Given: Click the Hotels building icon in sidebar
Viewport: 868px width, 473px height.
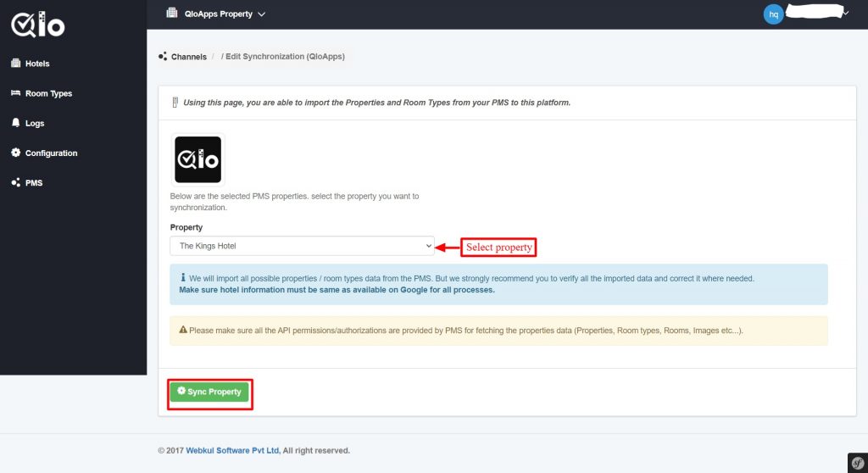Looking at the screenshot, I should pos(15,63).
